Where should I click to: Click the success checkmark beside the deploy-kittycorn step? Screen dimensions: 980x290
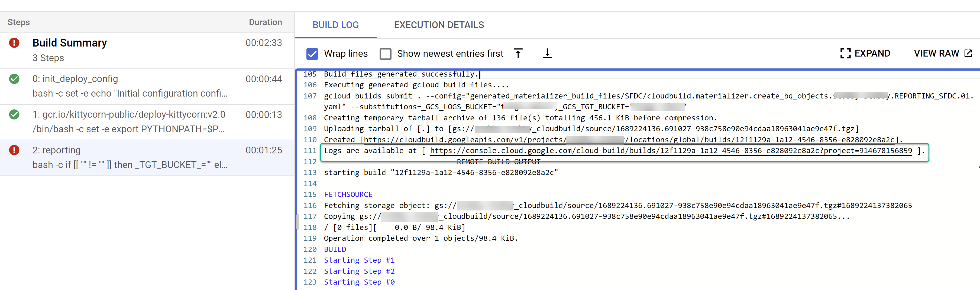point(14,114)
